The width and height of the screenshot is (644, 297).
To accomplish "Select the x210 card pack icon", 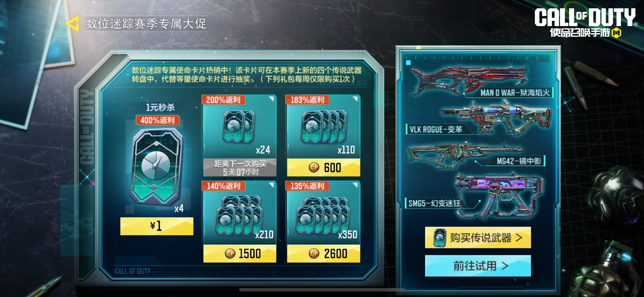I will coord(239,215).
